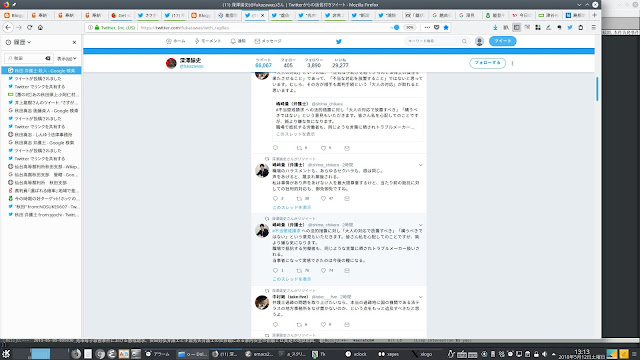
Task: Click the search magnifier in Twitter search box
Action: pyautogui.click(x=464, y=41)
